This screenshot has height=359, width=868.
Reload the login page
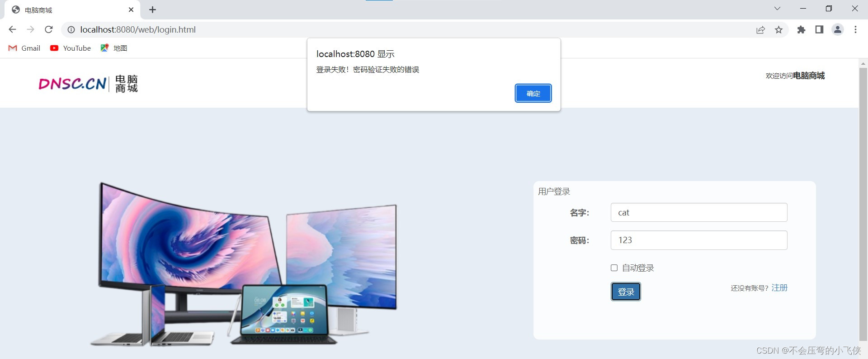click(x=49, y=29)
